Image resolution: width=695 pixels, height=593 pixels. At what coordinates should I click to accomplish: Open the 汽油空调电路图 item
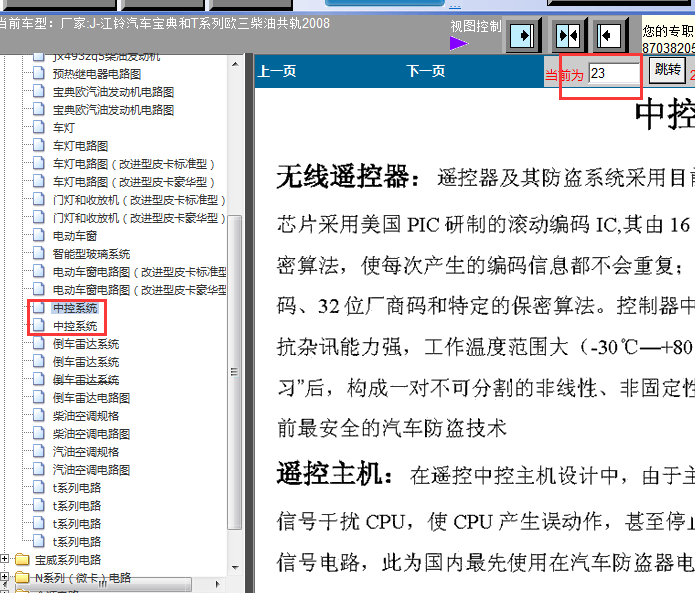coord(91,470)
